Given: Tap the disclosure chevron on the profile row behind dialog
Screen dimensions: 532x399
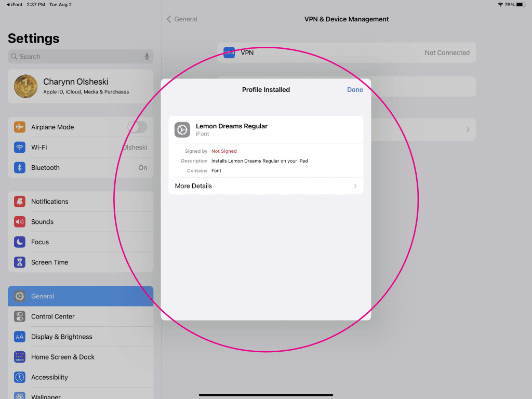Looking at the screenshot, I should tap(468, 129).
